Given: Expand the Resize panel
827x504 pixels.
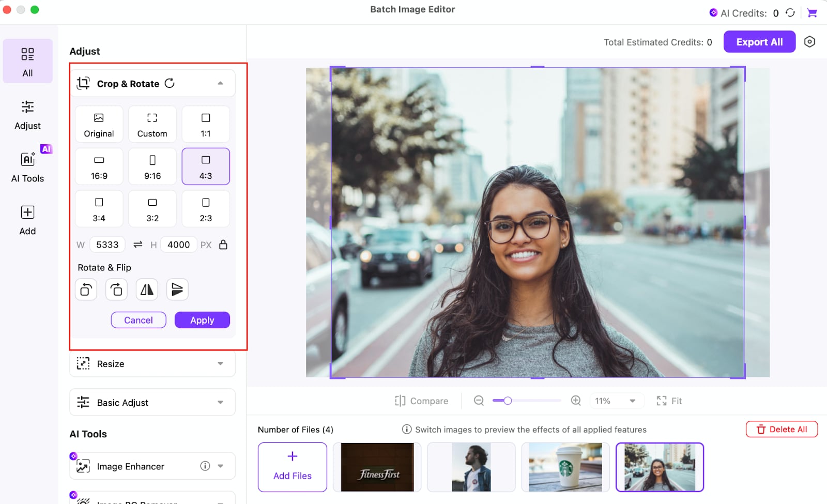Looking at the screenshot, I should [152, 364].
